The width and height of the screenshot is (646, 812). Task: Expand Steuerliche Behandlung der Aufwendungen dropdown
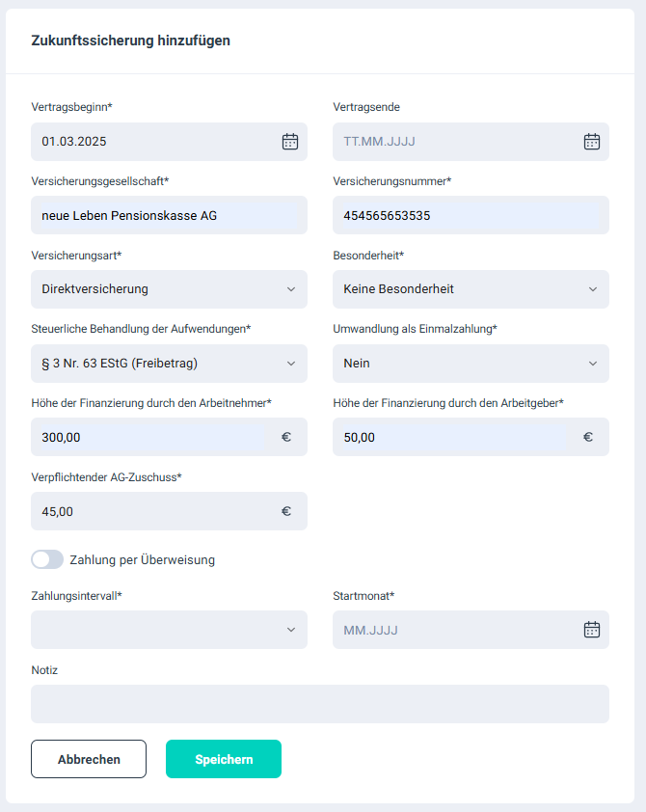pos(169,364)
